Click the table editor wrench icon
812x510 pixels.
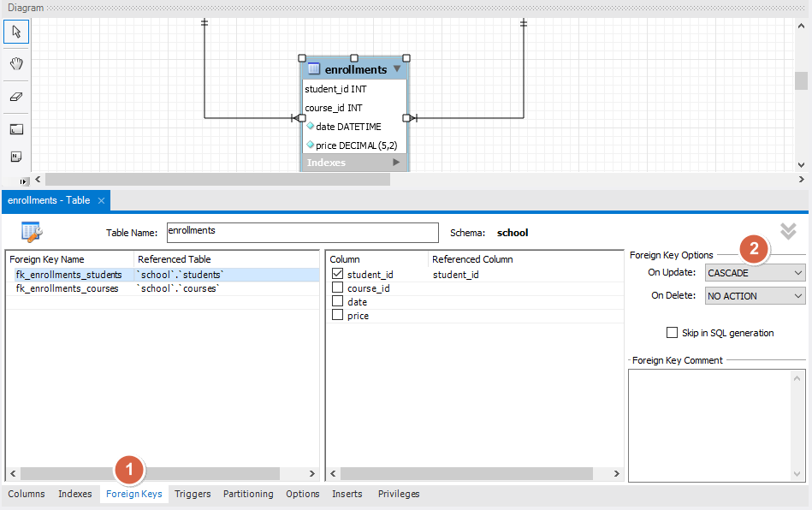click(x=32, y=232)
